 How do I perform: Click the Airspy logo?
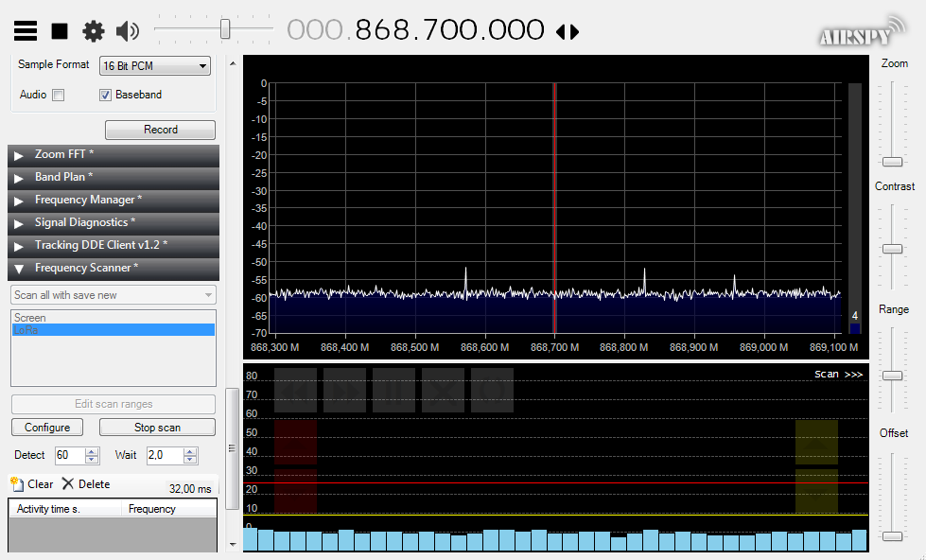tap(862, 32)
